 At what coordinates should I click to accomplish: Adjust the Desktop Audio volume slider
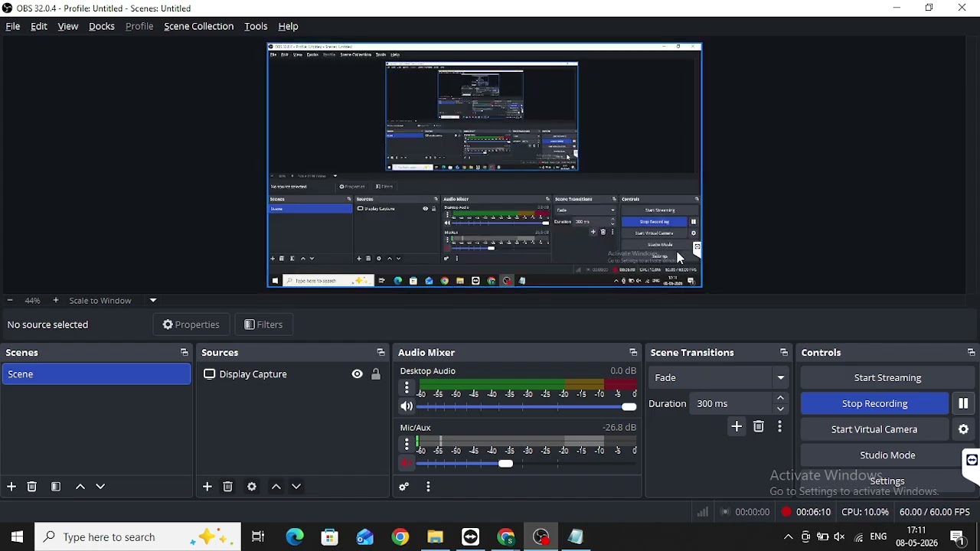click(528, 407)
